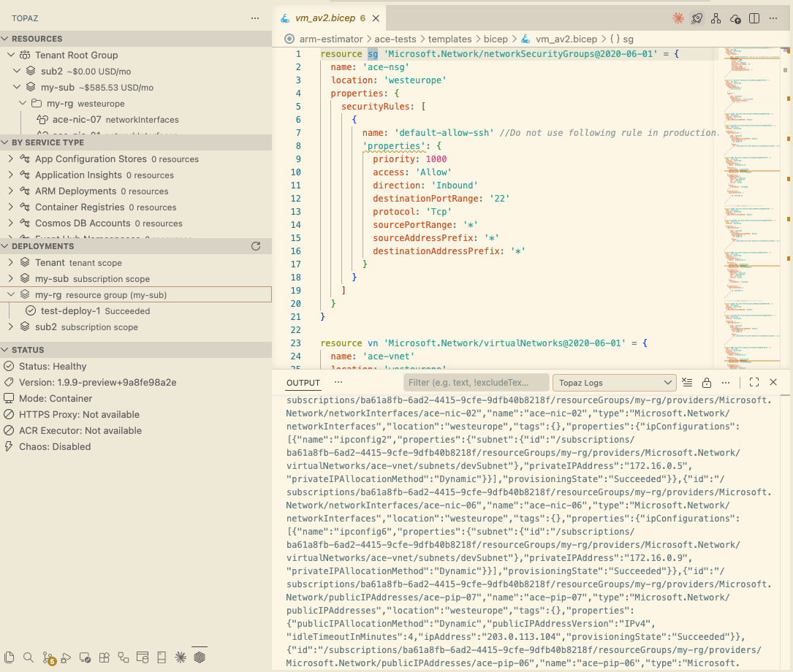Select the Topaz hexagon icon in activity bar

point(200,657)
